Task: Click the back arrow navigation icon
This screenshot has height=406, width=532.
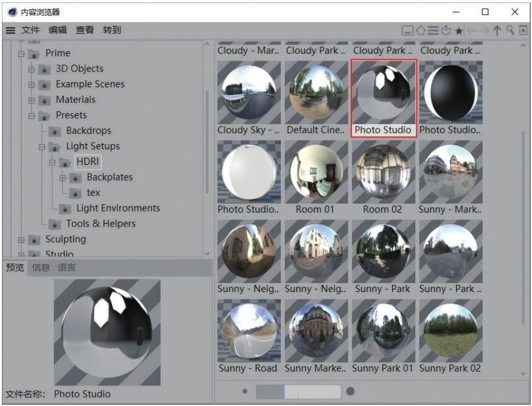Action: pyautogui.click(x=472, y=31)
